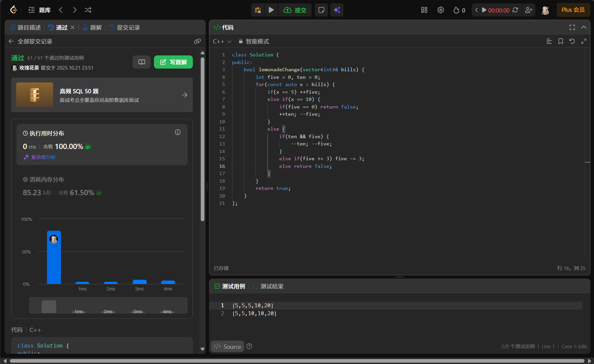Screen dimensions: 594x364
Task: Switch to the 测试结果 tab
Action: point(268,286)
